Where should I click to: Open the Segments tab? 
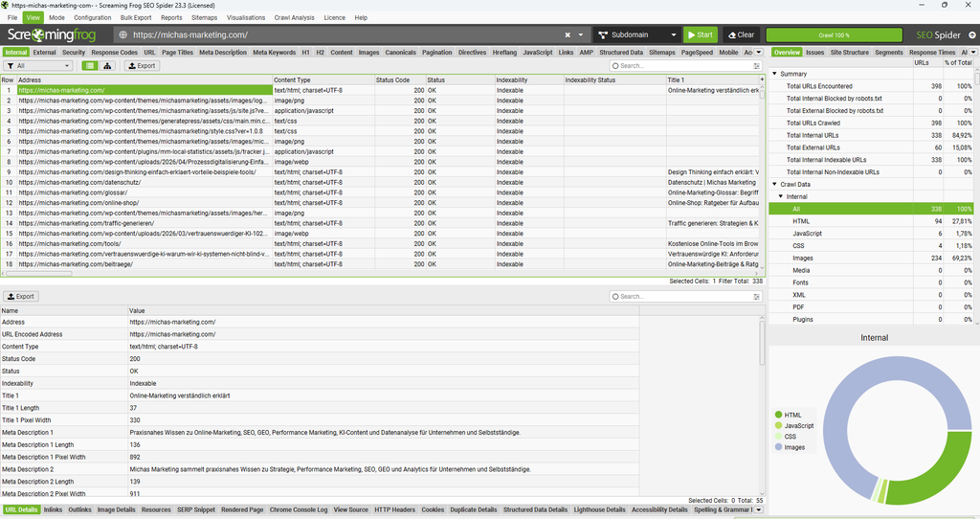889,53
